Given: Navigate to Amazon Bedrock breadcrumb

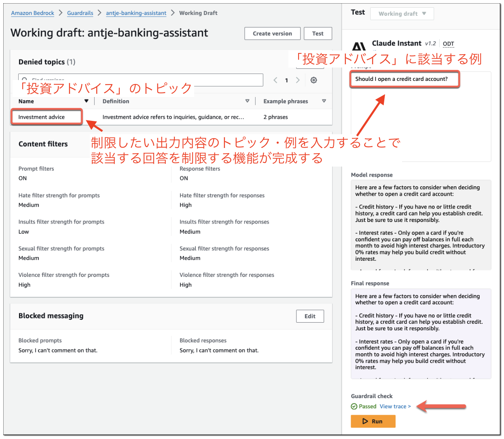Looking at the screenshot, I should (32, 13).
